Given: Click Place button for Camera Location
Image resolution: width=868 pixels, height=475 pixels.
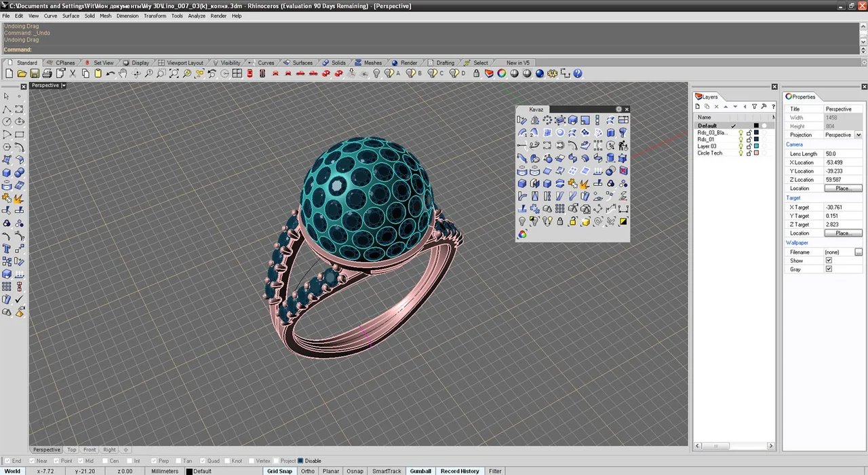Looking at the screenshot, I should tap(843, 188).
